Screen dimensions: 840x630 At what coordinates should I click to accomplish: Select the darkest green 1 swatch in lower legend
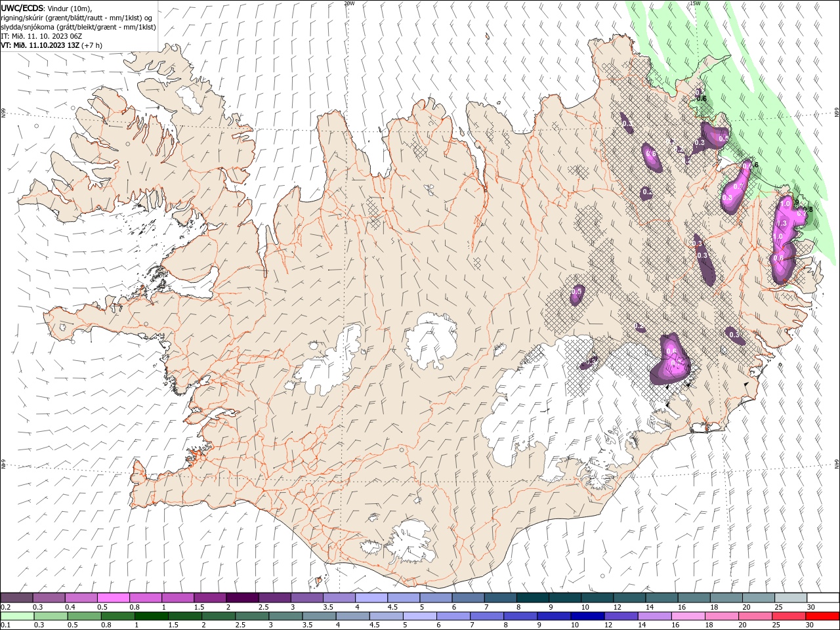pyautogui.click(x=151, y=616)
